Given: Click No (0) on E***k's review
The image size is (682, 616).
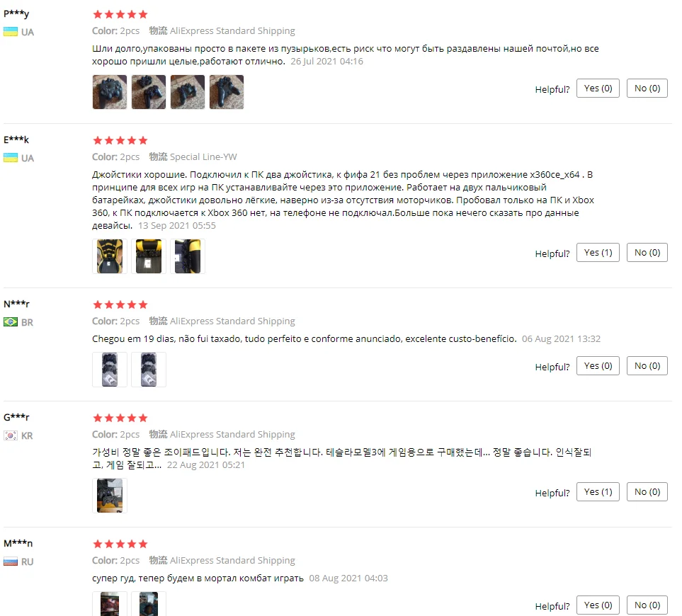Looking at the screenshot, I should point(647,253).
